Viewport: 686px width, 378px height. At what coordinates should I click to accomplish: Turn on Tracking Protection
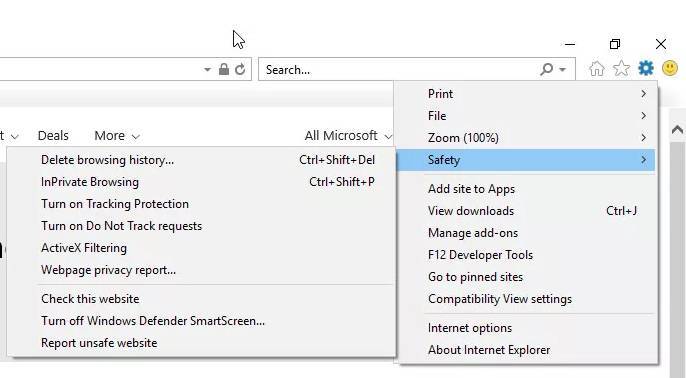201,203
